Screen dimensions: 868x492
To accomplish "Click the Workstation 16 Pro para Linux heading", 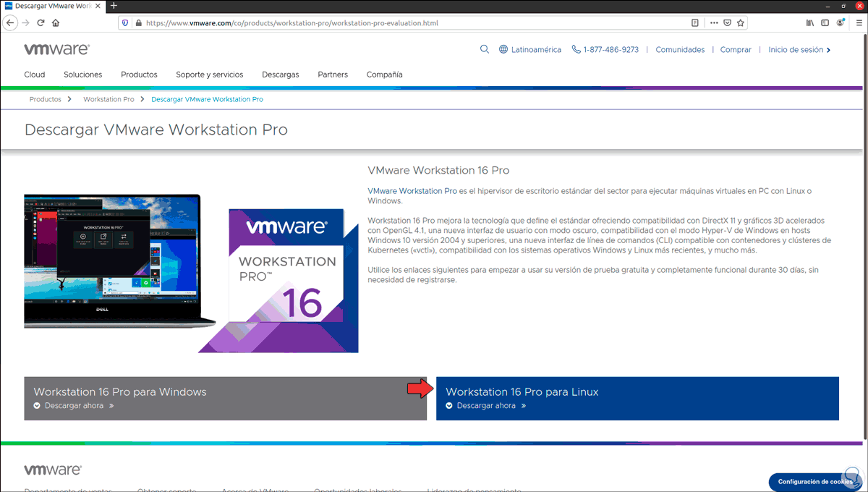I will 522,392.
